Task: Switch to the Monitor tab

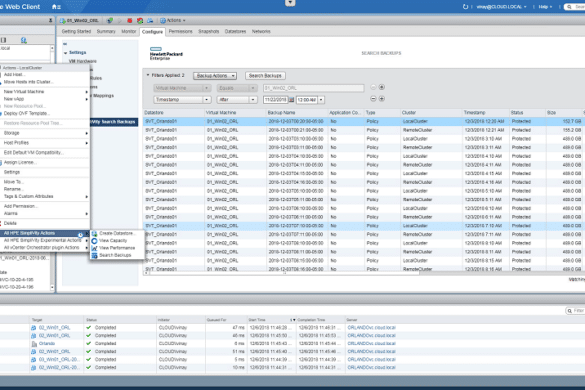Action: coord(128,31)
